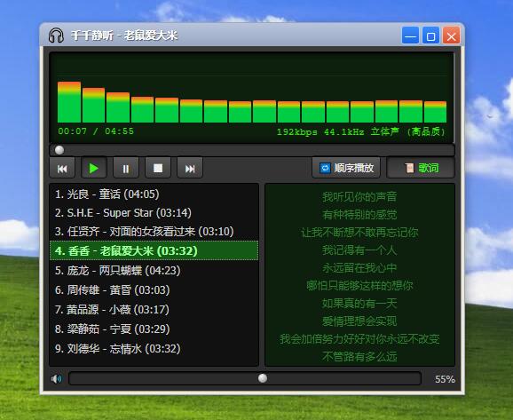Select playlist item 周传雄 - 黄昏
This screenshot has height=420, width=513.
pyautogui.click(x=154, y=290)
